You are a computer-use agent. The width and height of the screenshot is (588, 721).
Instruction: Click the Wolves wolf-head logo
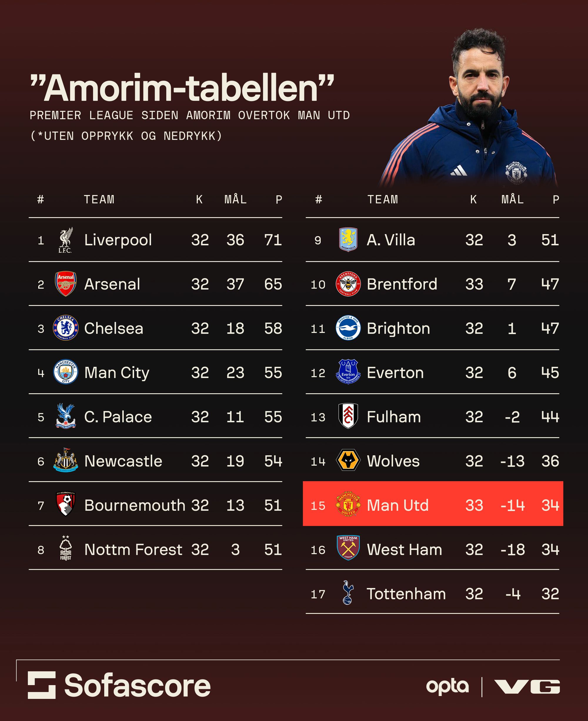click(348, 460)
